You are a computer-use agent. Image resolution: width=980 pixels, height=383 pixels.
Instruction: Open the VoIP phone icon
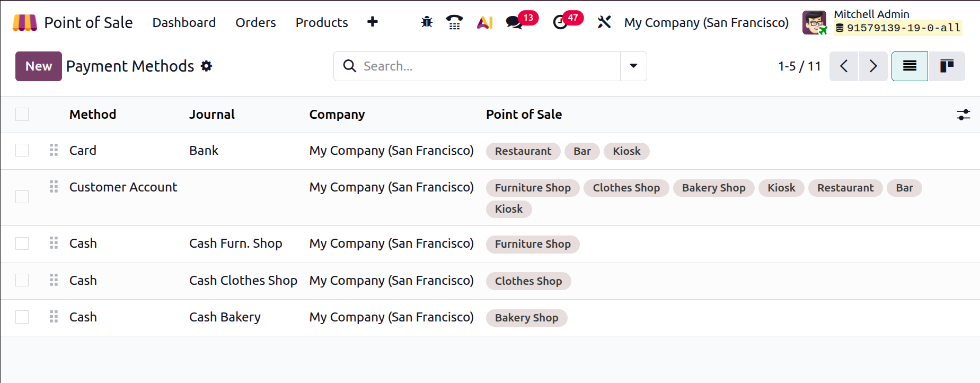[454, 22]
